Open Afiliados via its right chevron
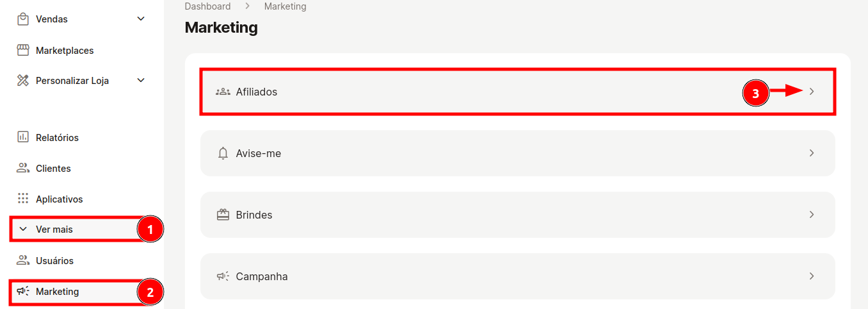868x309 pixels. pos(812,92)
